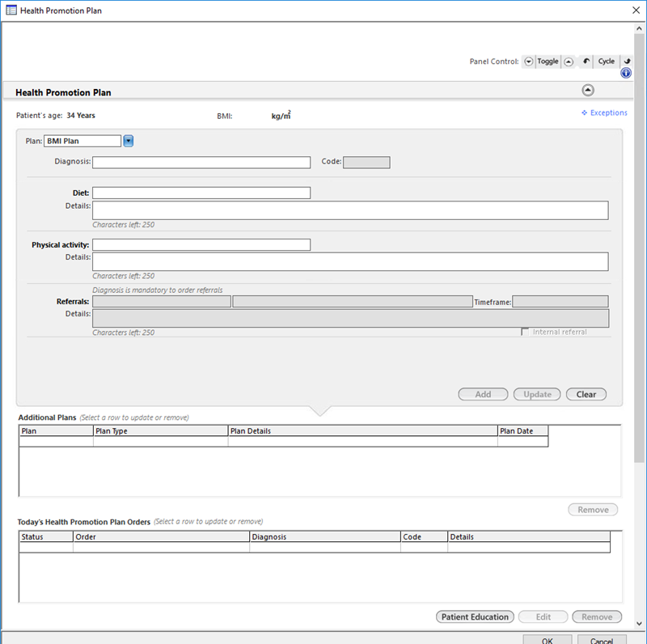Click into the Physical activity field
This screenshot has height=644, width=647.
(x=201, y=245)
